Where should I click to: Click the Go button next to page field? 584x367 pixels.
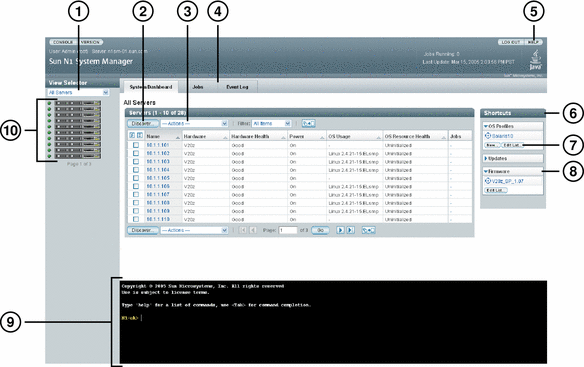tap(320, 230)
